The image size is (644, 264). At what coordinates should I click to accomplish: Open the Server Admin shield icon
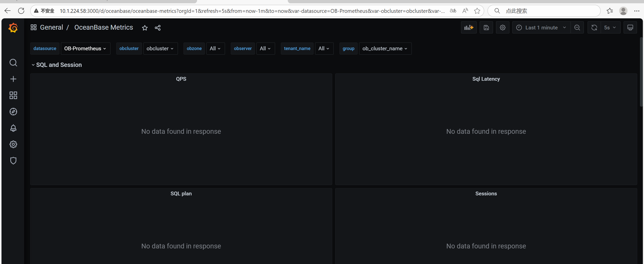point(13,161)
